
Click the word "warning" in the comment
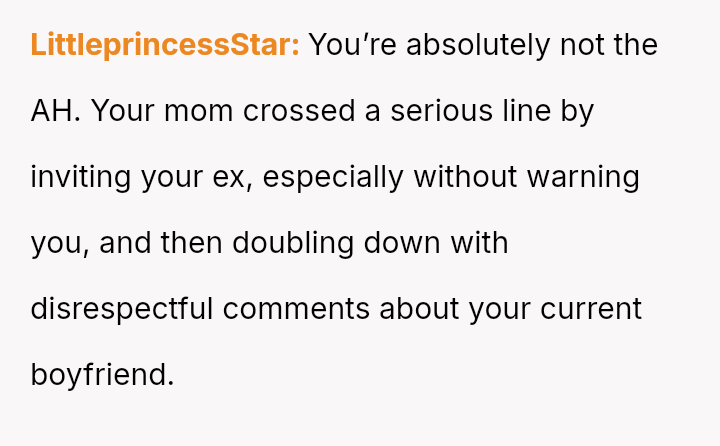(x=583, y=177)
